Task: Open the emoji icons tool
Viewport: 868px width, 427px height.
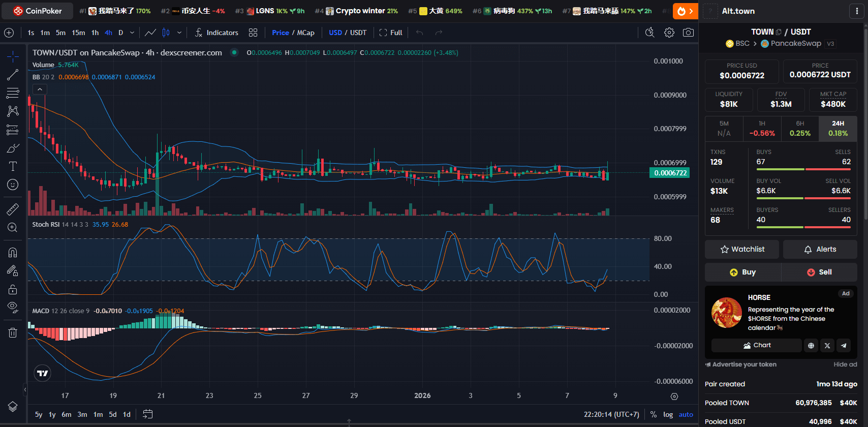Action: pyautogui.click(x=13, y=185)
